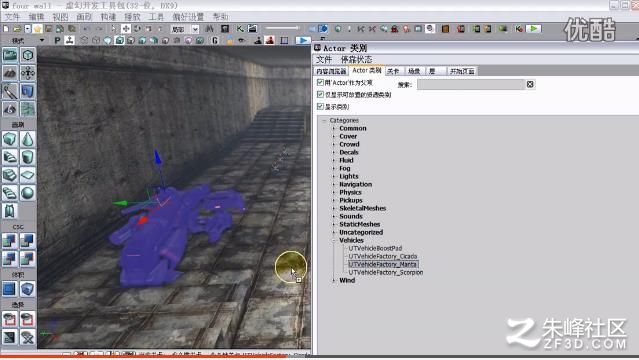639x360 pixels.
Task: Click the blue play viewport arrow icon
Action: coord(302,40)
